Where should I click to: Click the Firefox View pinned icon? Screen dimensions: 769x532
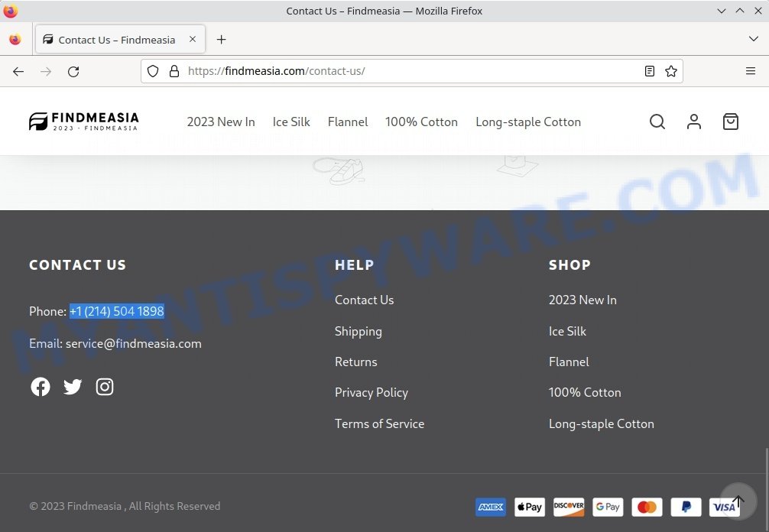click(x=15, y=39)
